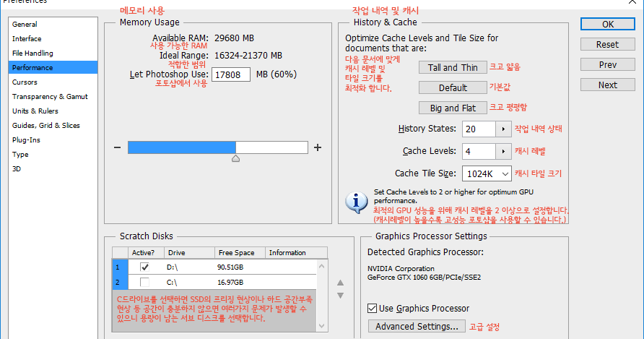The width and height of the screenshot is (644, 339).
Task: Close the Preferences dialog window
Action: [x=632, y=1]
